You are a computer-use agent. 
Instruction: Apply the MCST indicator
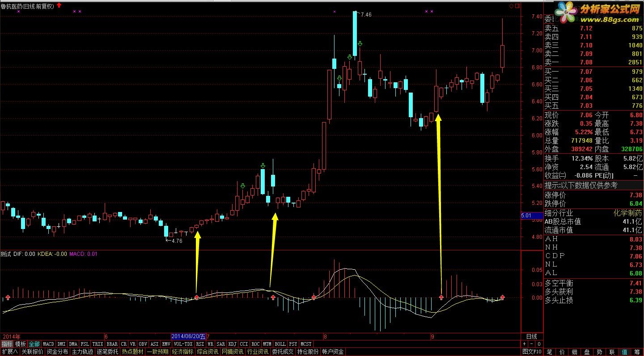point(306,344)
